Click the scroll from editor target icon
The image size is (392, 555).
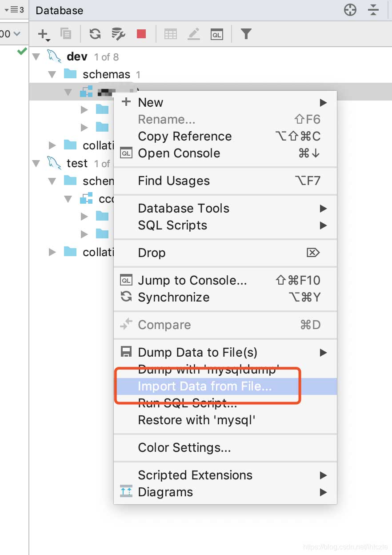click(x=350, y=10)
